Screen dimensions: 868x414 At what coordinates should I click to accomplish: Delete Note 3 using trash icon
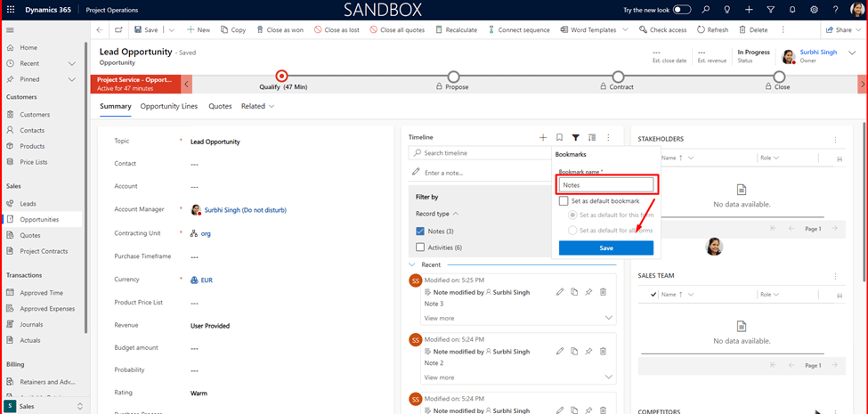(603, 292)
